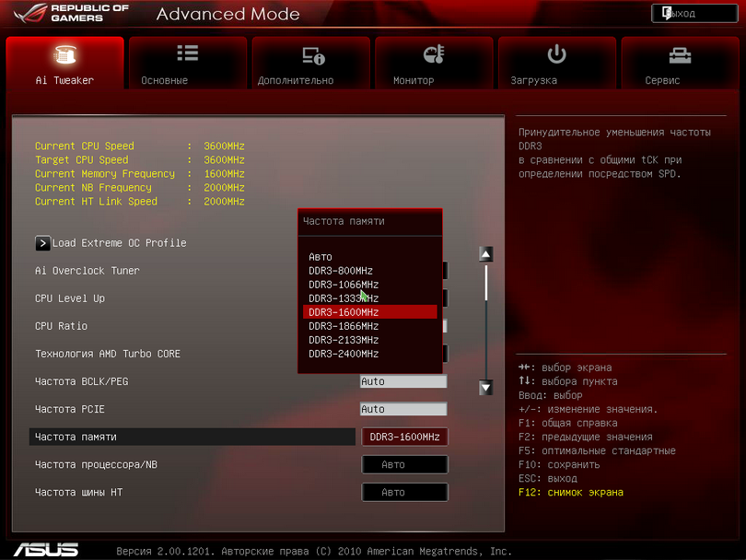Select Авто in memory frequency popup

tap(321, 257)
